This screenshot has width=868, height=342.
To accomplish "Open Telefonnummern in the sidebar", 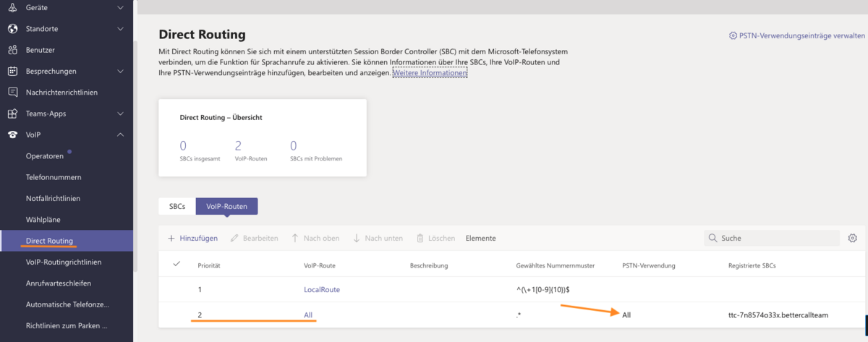I will pos(54,177).
